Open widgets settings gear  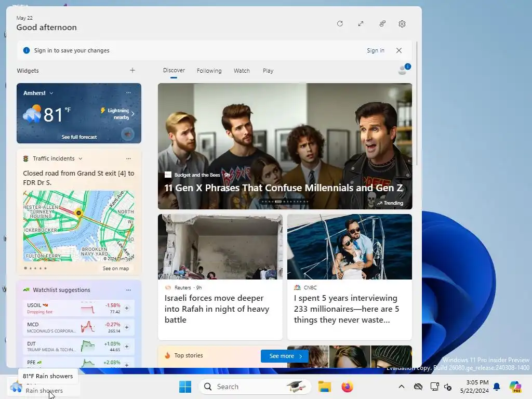tap(402, 24)
